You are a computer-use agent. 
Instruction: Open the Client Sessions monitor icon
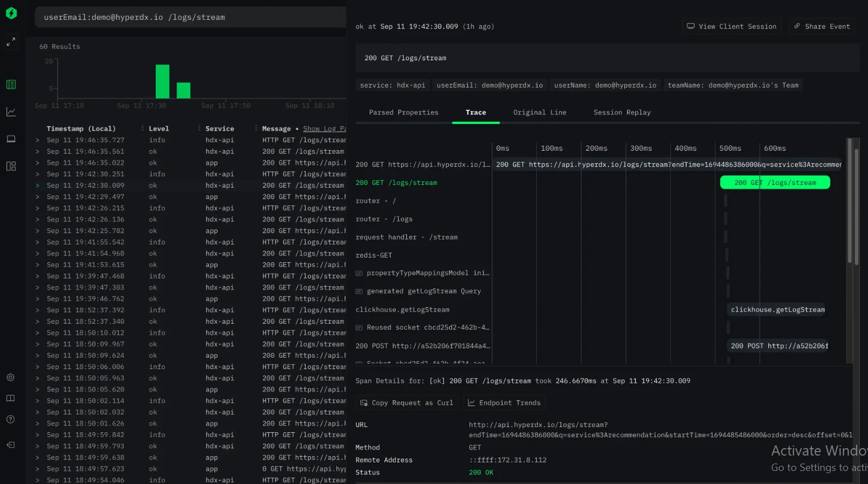tap(11, 139)
